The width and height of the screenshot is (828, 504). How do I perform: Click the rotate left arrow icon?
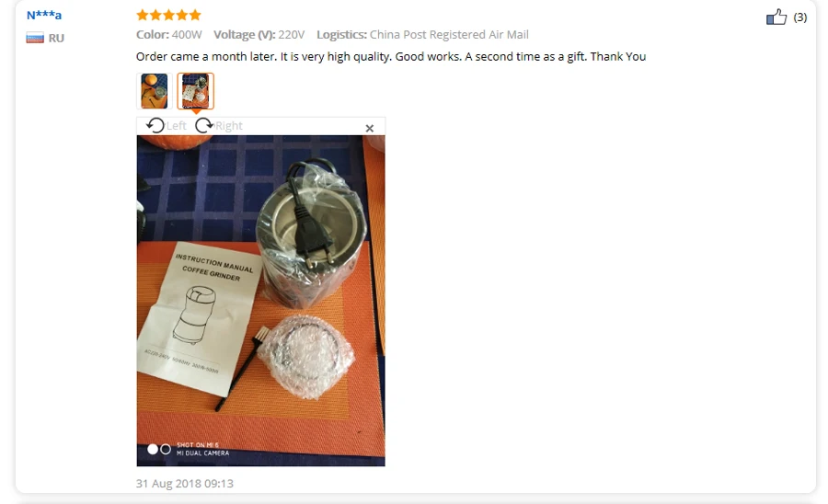[155, 126]
